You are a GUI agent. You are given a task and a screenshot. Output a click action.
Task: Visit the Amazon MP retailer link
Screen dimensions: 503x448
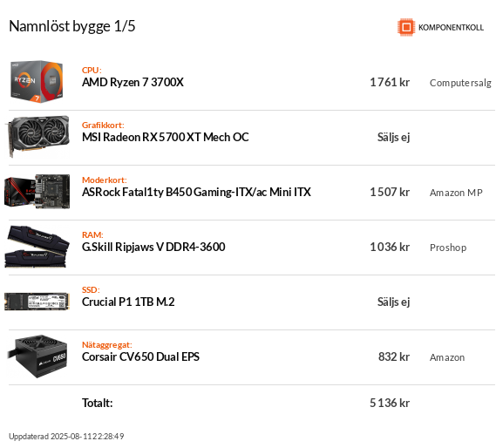click(x=456, y=193)
